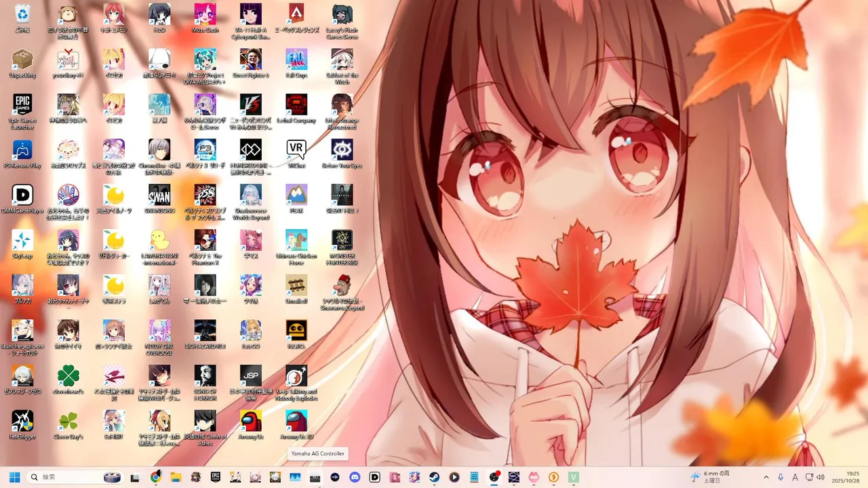Select the FateTrigger desktop shortcut
The image size is (868, 488).
[22, 421]
